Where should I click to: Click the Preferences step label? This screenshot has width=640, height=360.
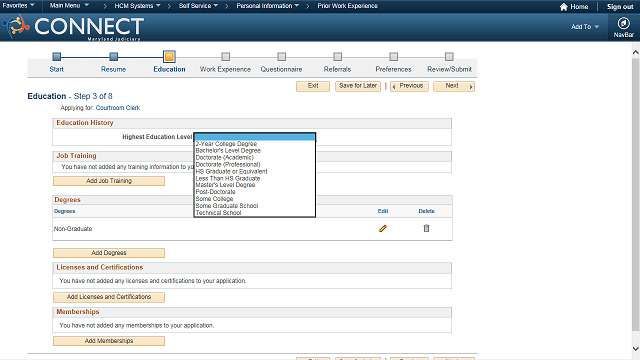[x=393, y=69]
